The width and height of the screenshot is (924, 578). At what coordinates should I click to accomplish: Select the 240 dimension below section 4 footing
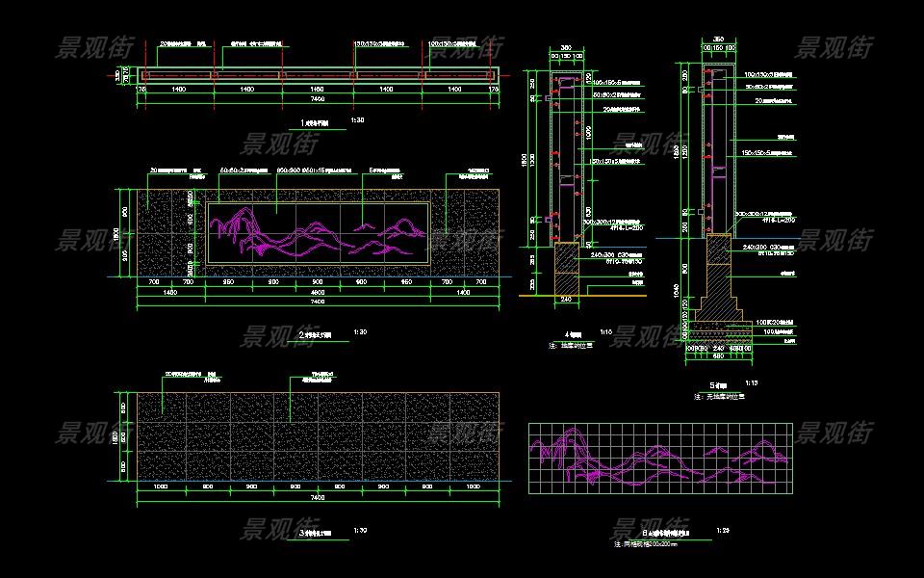tap(565, 301)
